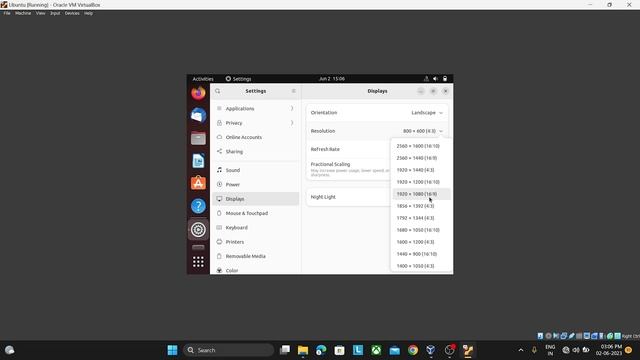Open the VirtualBox Devices menu

72,13
